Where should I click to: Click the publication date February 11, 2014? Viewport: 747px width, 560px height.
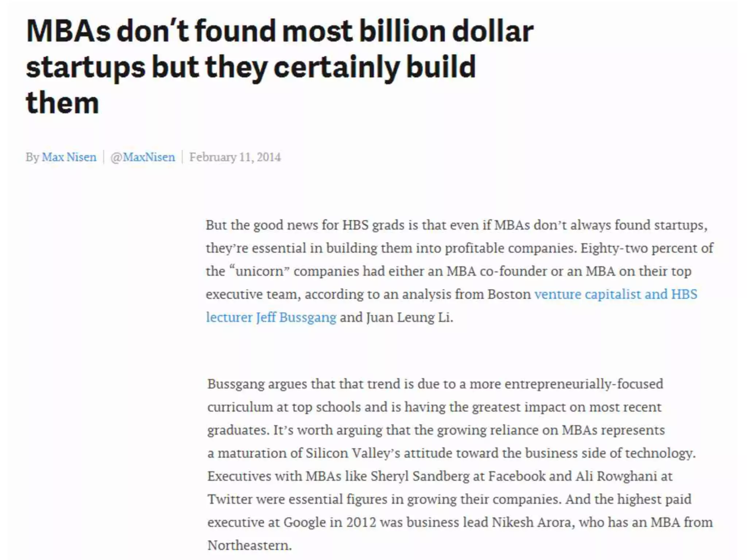[235, 157]
